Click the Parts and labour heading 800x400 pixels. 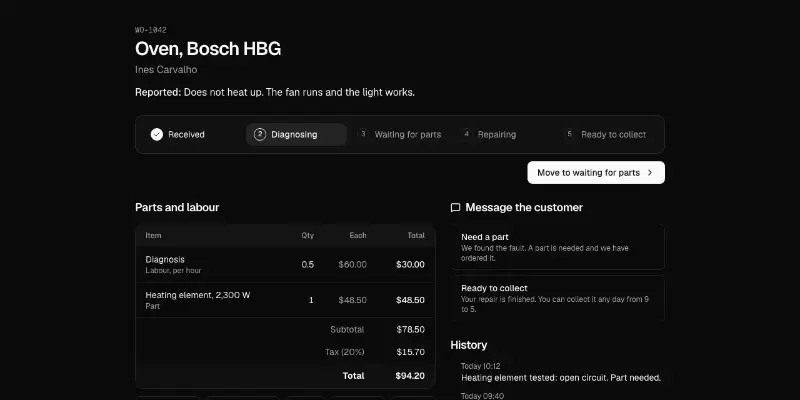(x=177, y=208)
